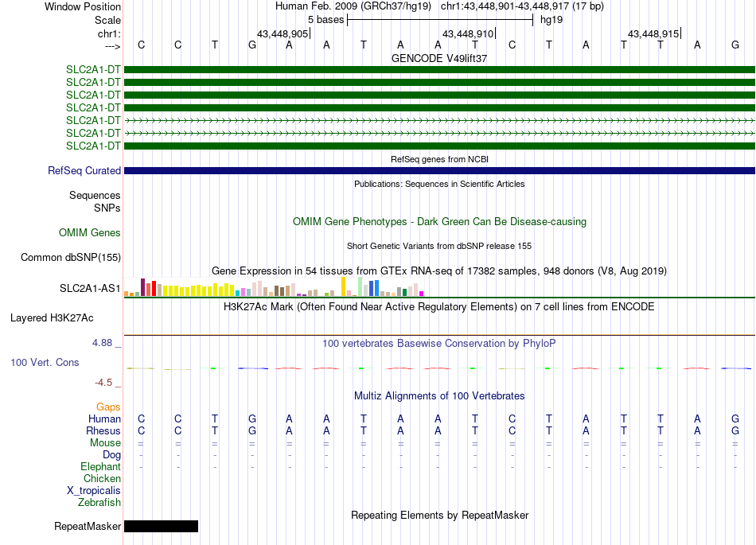The image size is (756, 545).
Task: Click the Window Position track label
Action: coord(83,6)
